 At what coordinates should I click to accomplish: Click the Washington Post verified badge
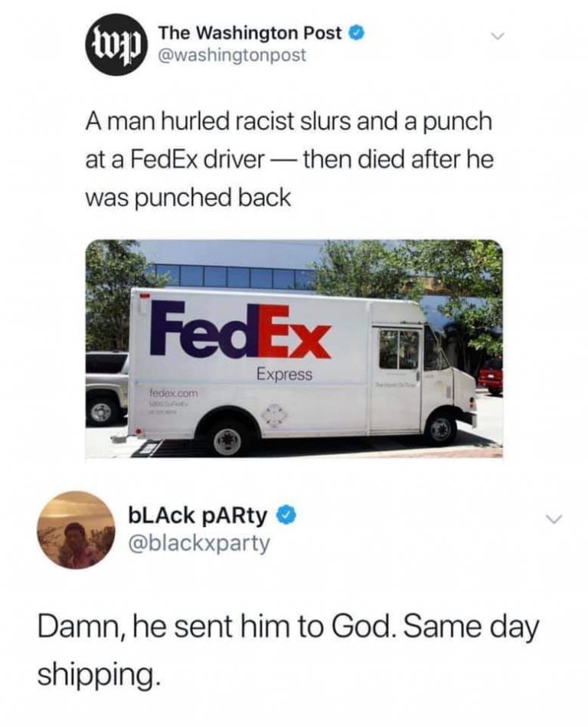click(356, 34)
